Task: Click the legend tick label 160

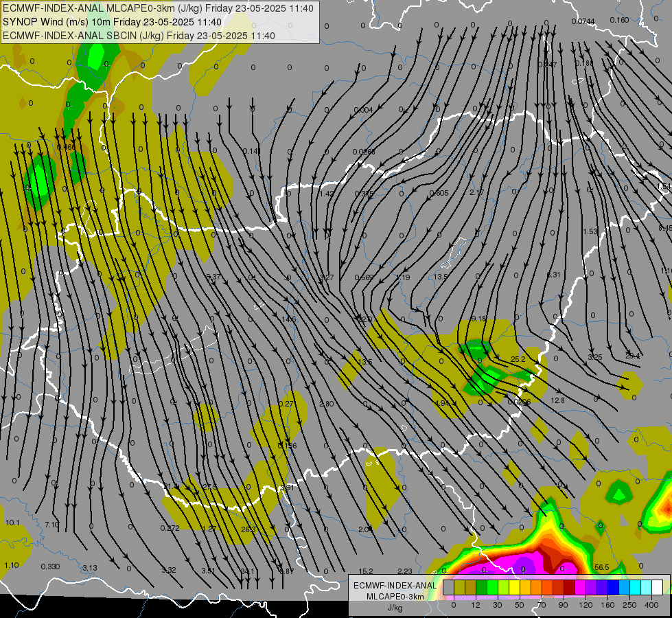Action: (x=607, y=605)
